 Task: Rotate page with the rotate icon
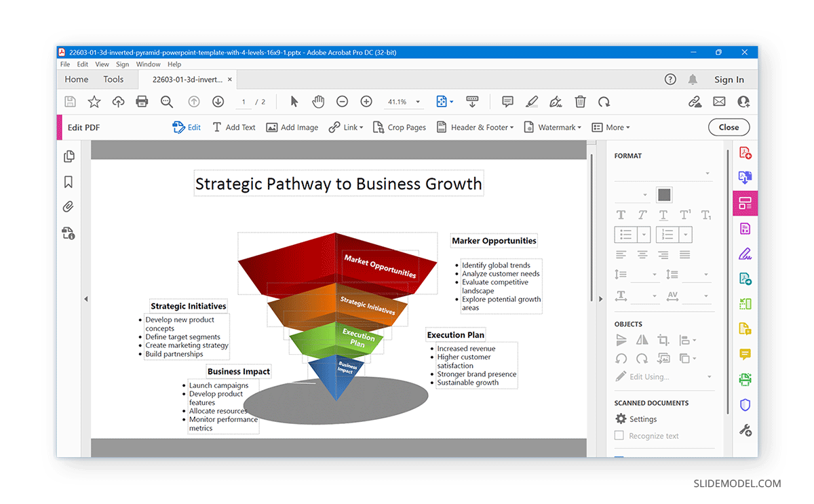(604, 102)
